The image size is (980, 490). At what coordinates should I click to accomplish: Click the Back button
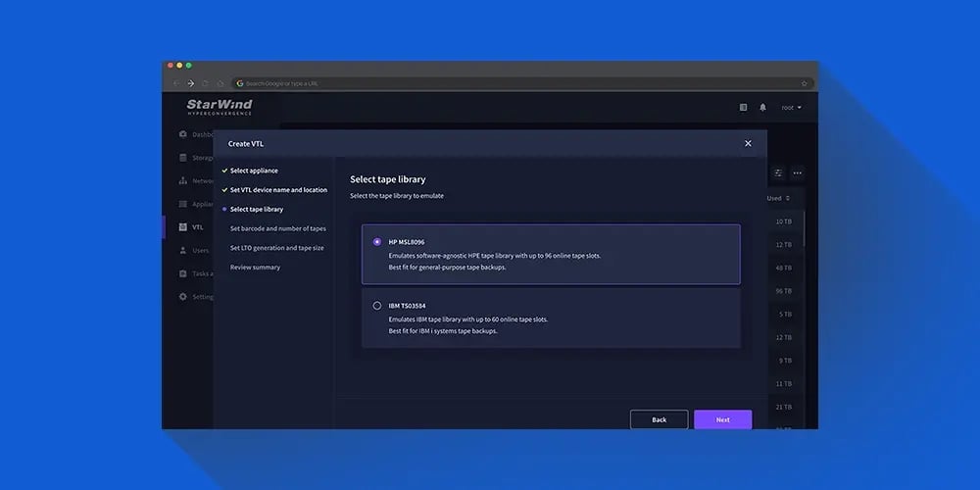[x=659, y=419]
